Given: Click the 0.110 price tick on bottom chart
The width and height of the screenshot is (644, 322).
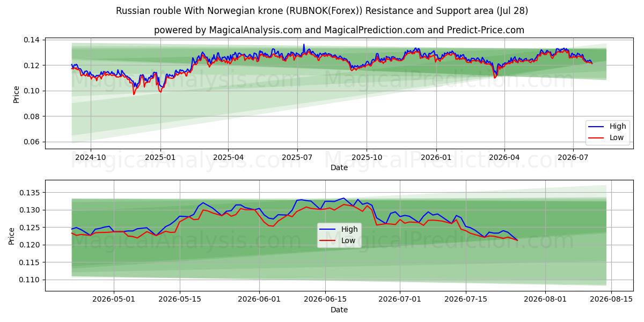Looking at the screenshot, I should (30, 280).
